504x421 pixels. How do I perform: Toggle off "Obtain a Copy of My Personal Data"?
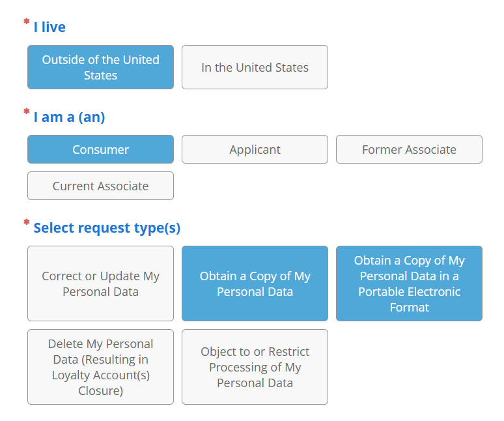coord(255,283)
